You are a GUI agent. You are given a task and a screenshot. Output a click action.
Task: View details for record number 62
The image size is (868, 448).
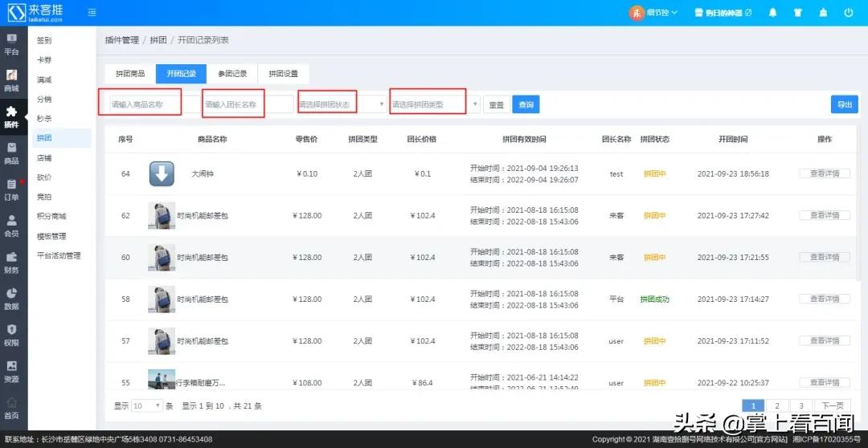[x=825, y=215]
